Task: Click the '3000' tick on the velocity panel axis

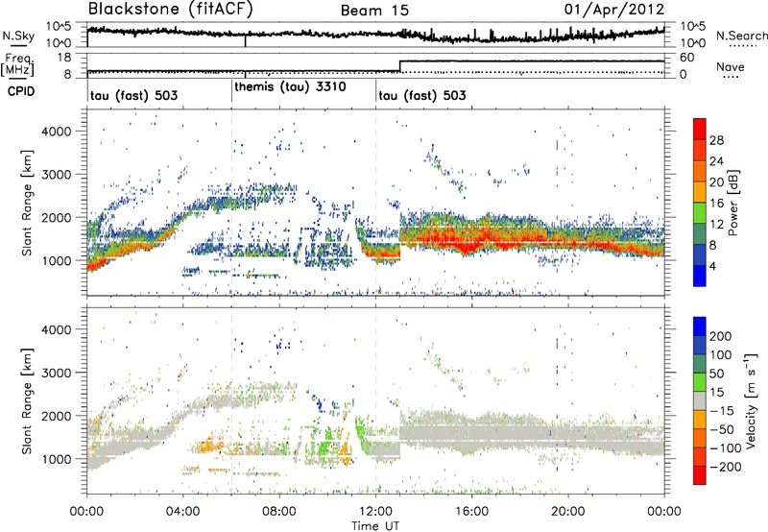Action: click(57, 373)
